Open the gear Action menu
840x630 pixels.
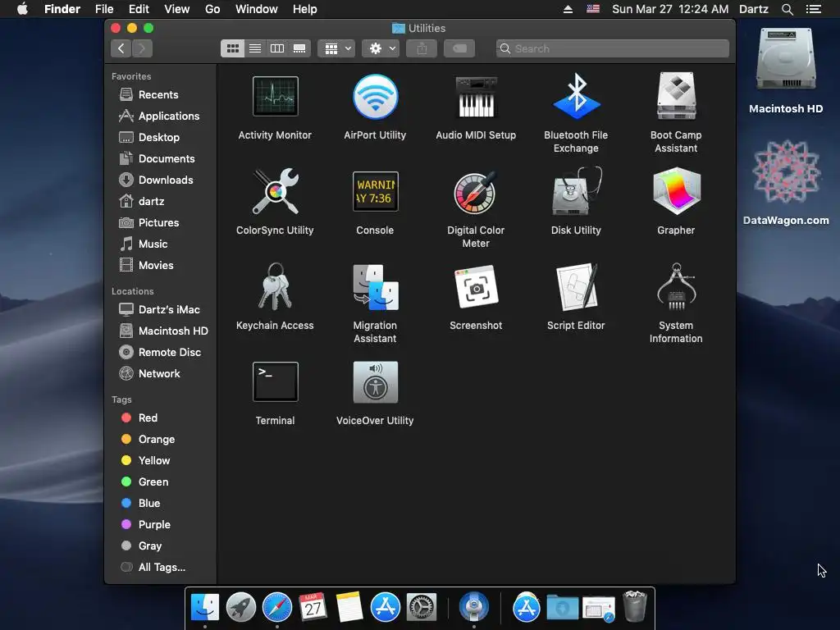click(x=381, y=48)
